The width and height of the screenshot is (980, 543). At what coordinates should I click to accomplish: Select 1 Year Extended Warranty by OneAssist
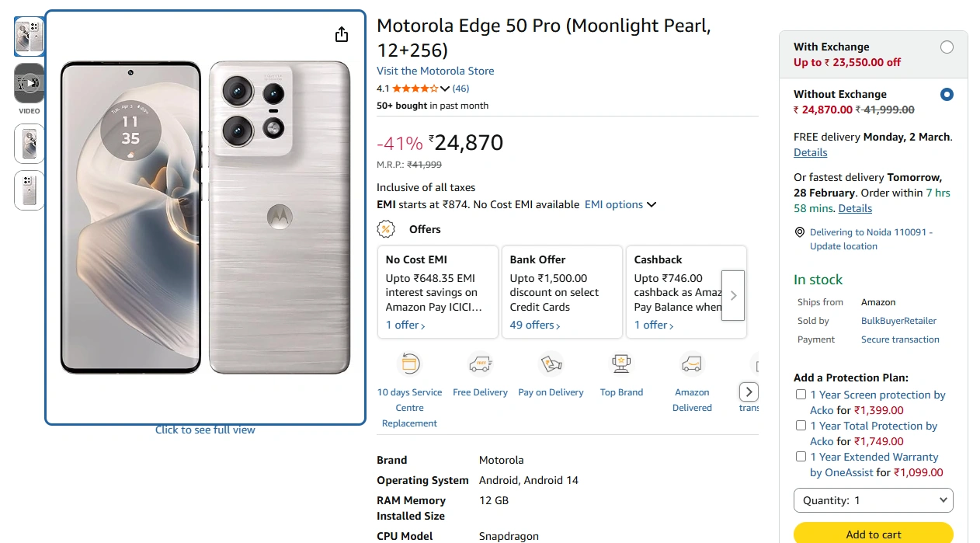[801, 456]
